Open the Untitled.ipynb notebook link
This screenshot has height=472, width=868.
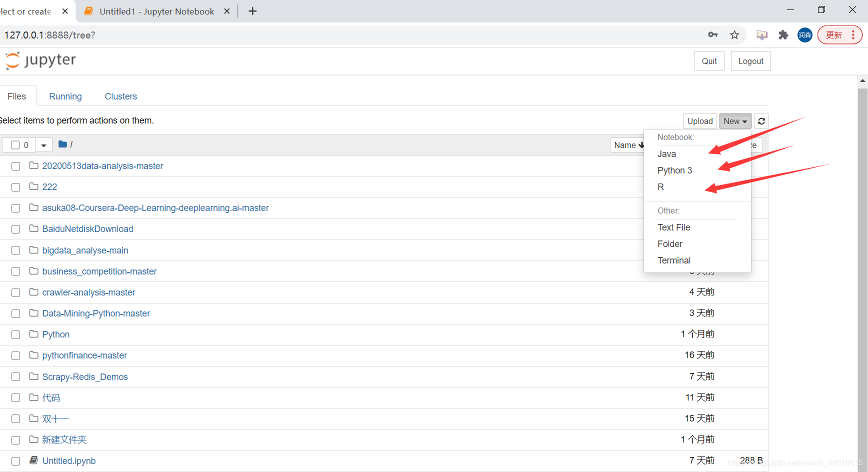(x=69, y=461)
